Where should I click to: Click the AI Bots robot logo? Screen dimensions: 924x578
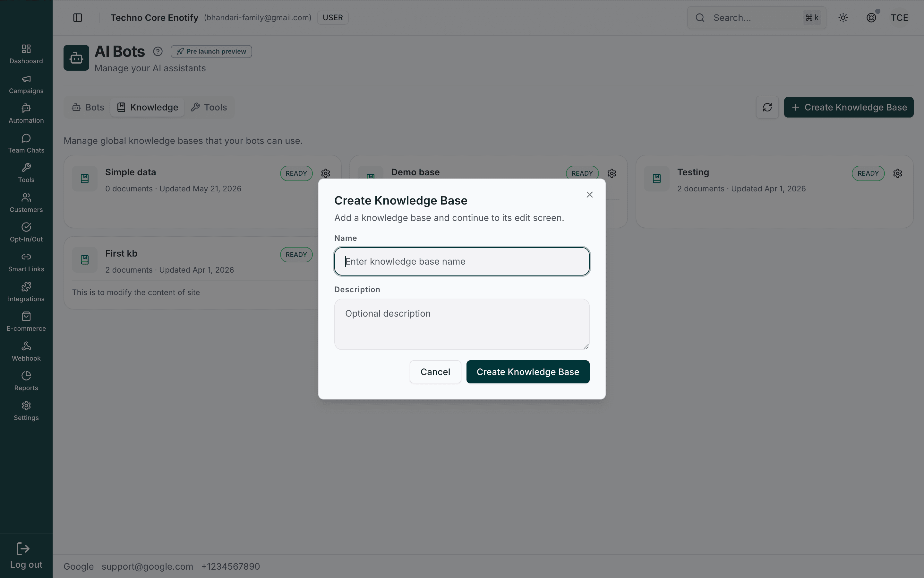coord(76,58)
